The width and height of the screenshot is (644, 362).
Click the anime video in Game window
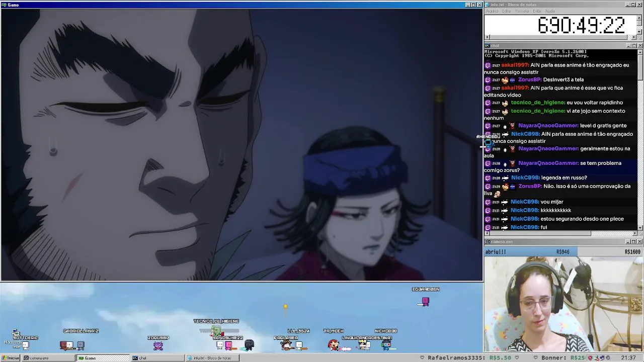pos(242,145)
